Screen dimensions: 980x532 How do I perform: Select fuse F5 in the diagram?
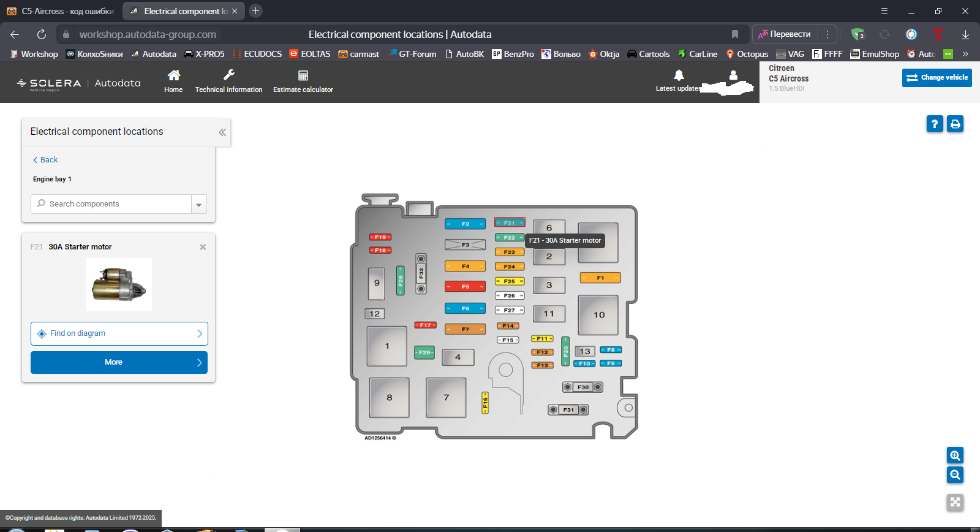(466, 286)
